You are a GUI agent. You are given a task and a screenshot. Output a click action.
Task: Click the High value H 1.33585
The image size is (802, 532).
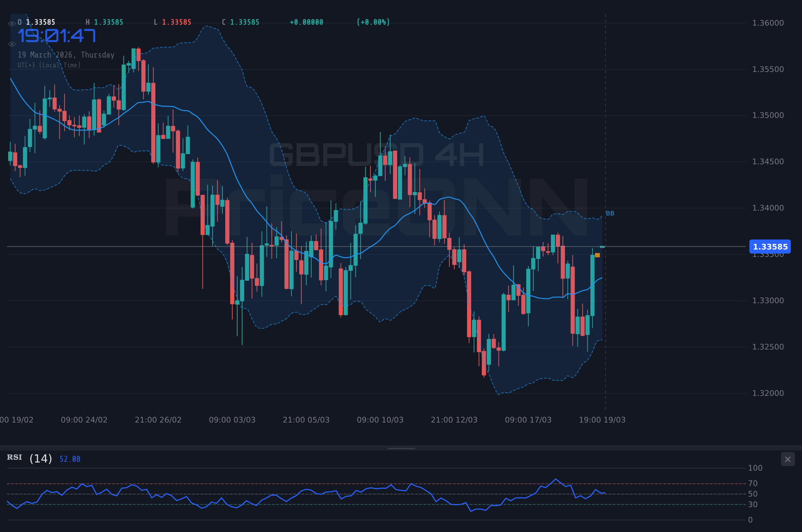(x=103, y=22)
